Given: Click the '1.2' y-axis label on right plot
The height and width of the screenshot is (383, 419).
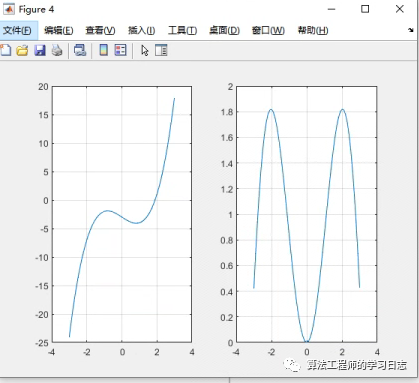Looking at the screenshot, I should (x=227, y=189).
